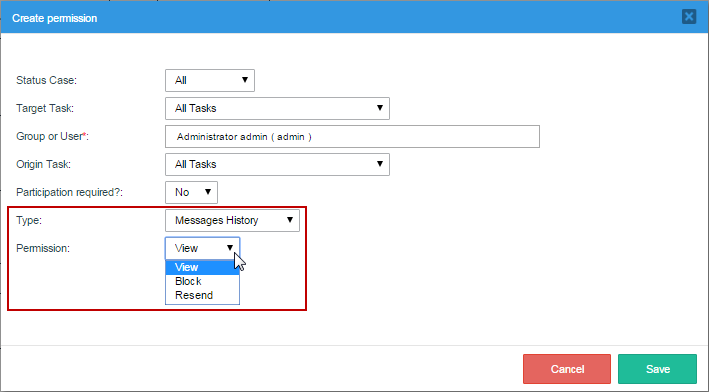Click the Cancel button
The height and width of the screenshot is (392, 709).
567,369
